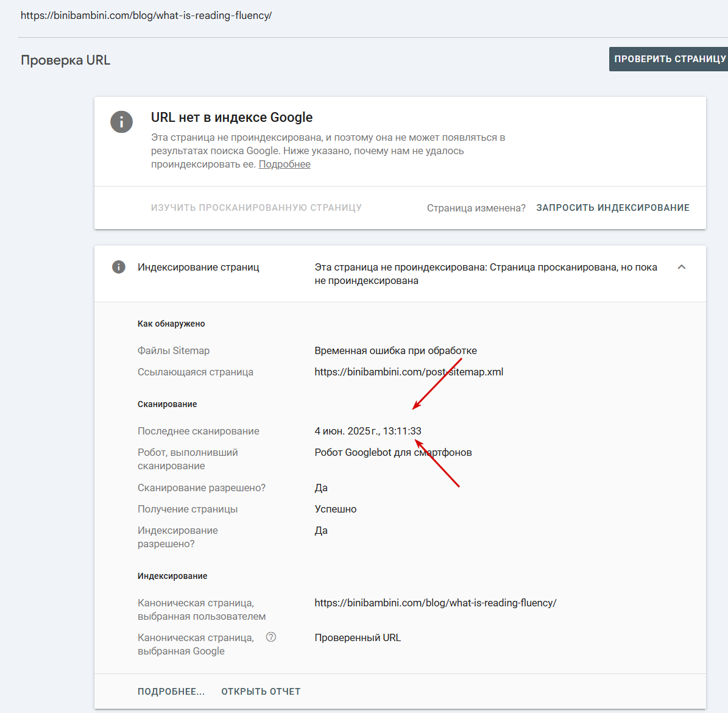Click the 'Проверенный URL' Google canonical value

pyautogui.click(x=358, y=638)
